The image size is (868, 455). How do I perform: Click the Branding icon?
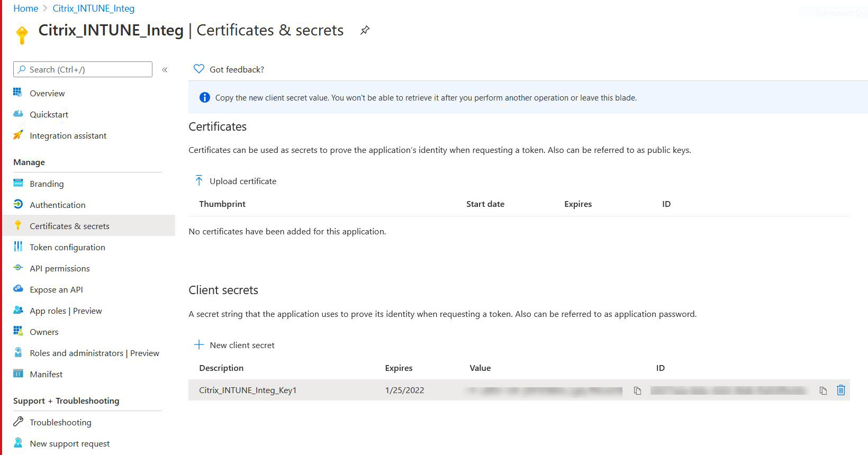tap(18, 183)
